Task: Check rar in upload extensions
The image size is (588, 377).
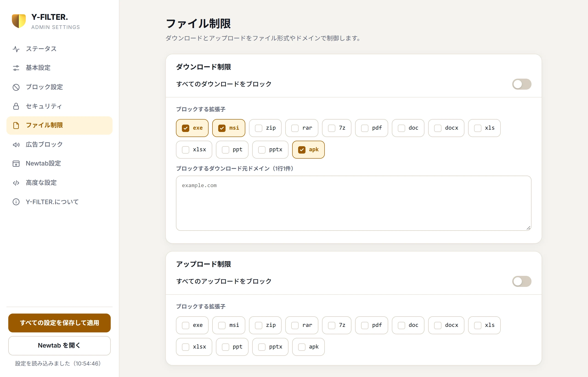Action: [x=302, y=325]
